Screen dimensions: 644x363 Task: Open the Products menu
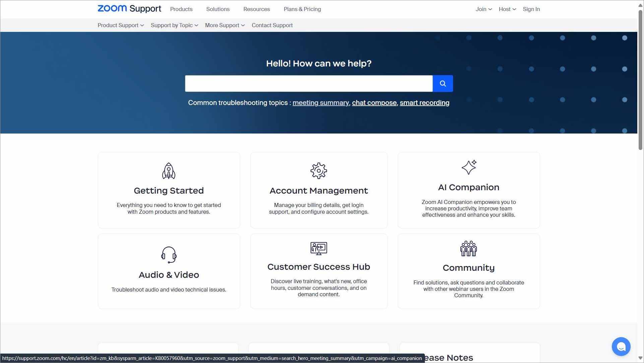[x=181, y=9]
